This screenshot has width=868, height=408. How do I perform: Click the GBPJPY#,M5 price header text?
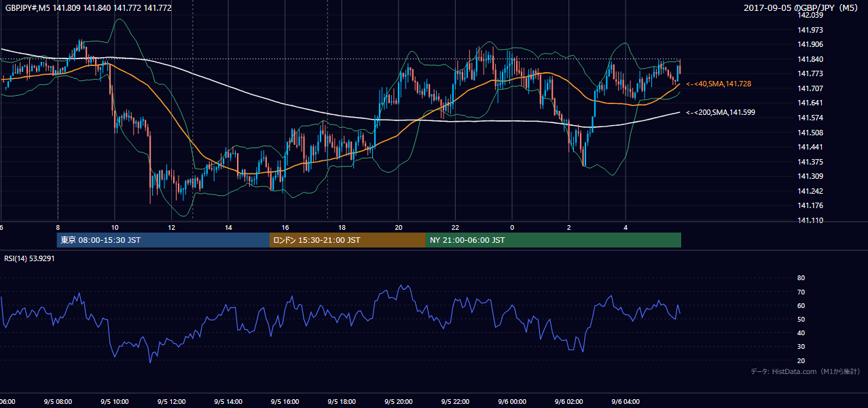[88, 8]
